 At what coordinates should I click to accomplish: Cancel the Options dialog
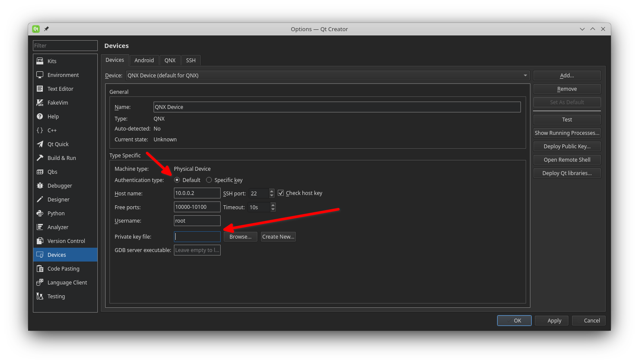589,320
